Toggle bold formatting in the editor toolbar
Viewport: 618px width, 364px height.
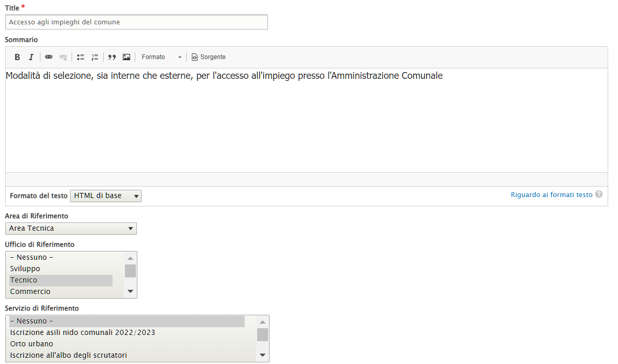point(17,57)
